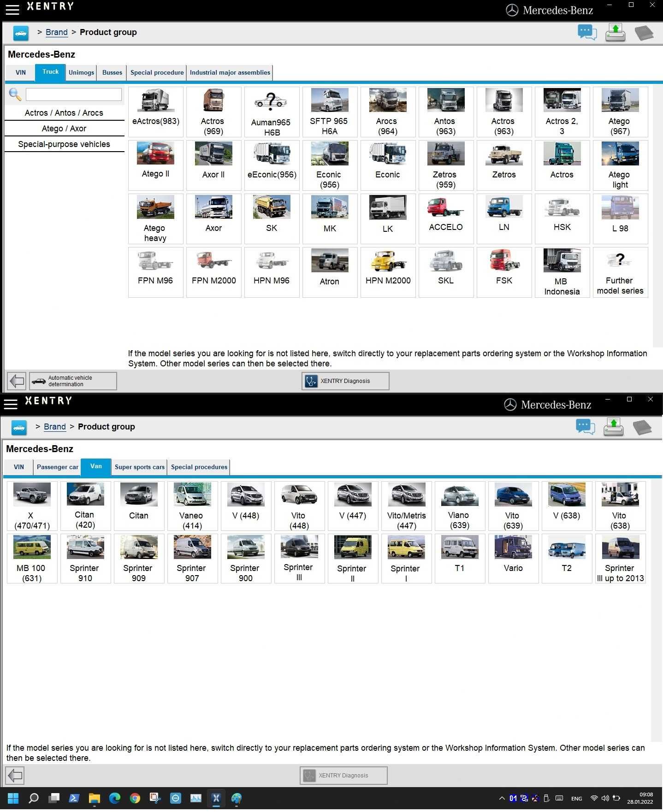Click XENTRY Diagnosis in the bottom window
Image resolution: width=663 pixels, height=812 pixels.
343,776
